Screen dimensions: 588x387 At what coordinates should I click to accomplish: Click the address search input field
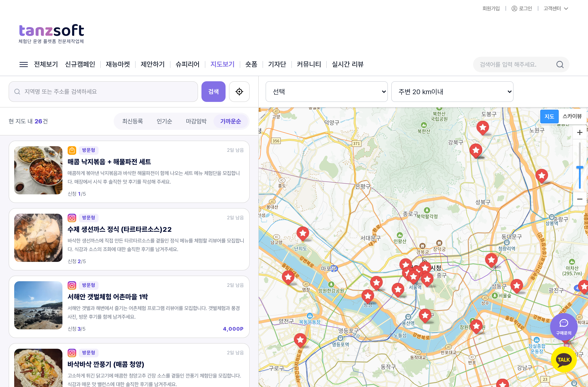[x=103, y=92]
